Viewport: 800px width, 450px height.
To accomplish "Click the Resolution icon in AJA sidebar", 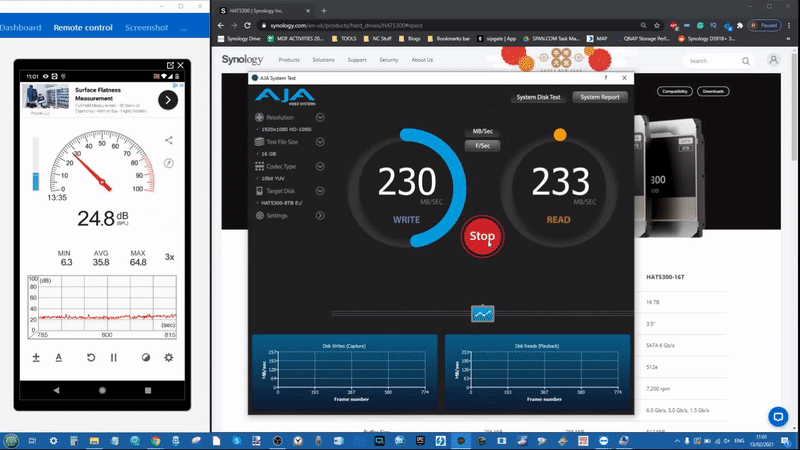I will pyautogui.click(x=259, y=117).
